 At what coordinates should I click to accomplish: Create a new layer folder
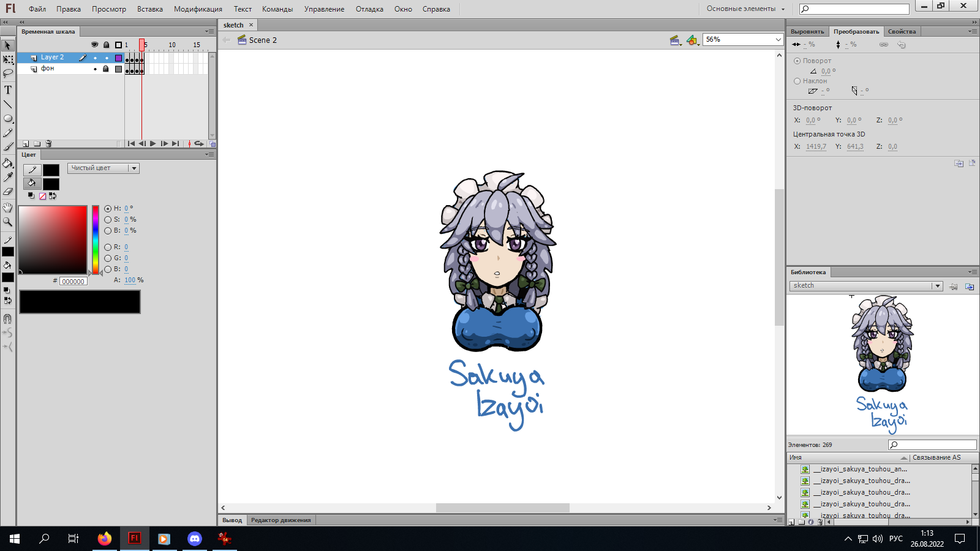[x=37, y=144]
